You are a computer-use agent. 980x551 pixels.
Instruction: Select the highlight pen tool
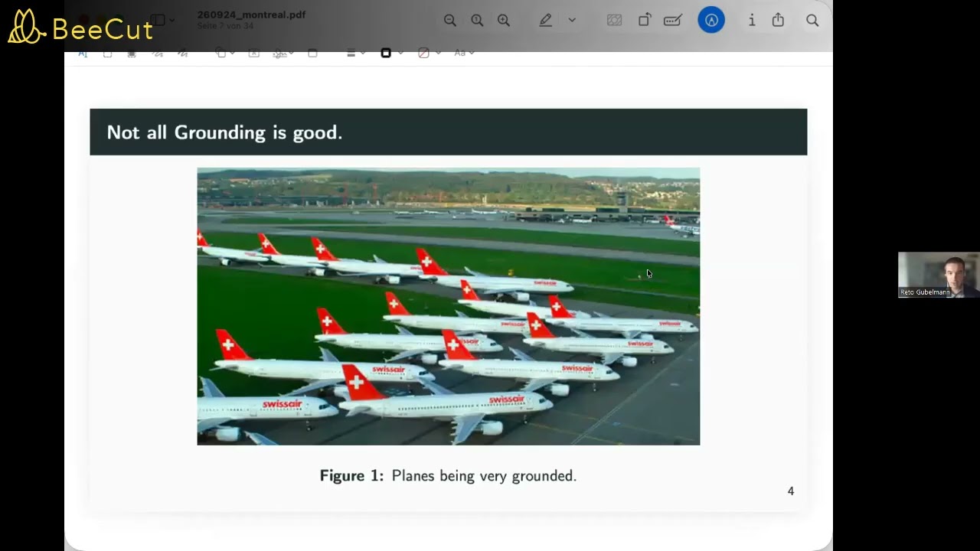pos(545,21)
